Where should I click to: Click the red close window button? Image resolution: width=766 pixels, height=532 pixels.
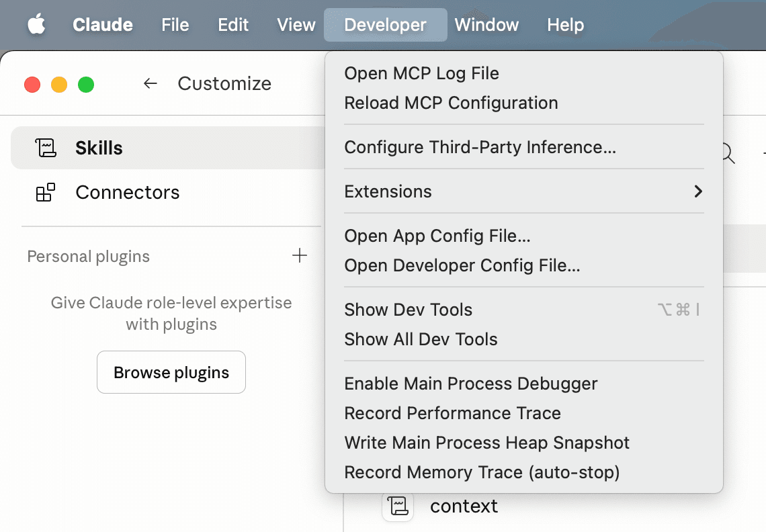pos(32,85)
